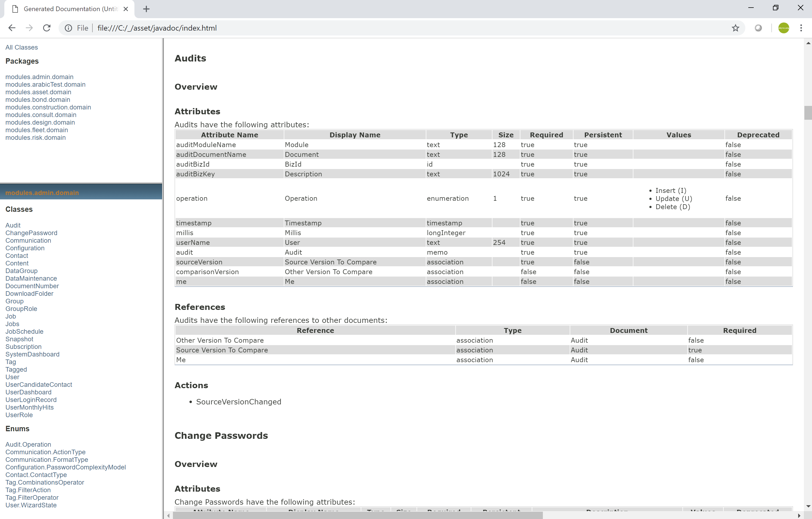The width and height of the screenshot is (812, 519).
Task: Open the UserRole class
Action: (19, 415)
